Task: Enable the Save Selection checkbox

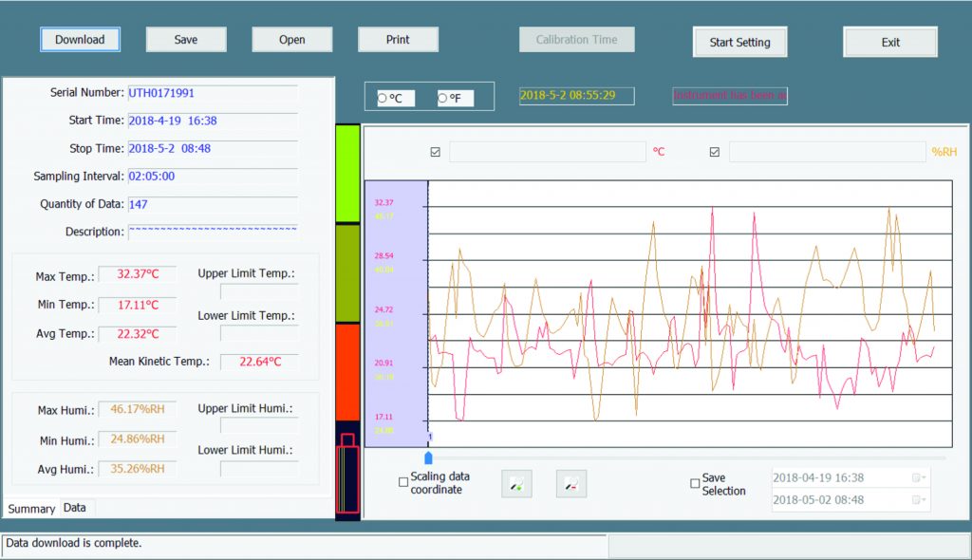Action: (695, 484)
